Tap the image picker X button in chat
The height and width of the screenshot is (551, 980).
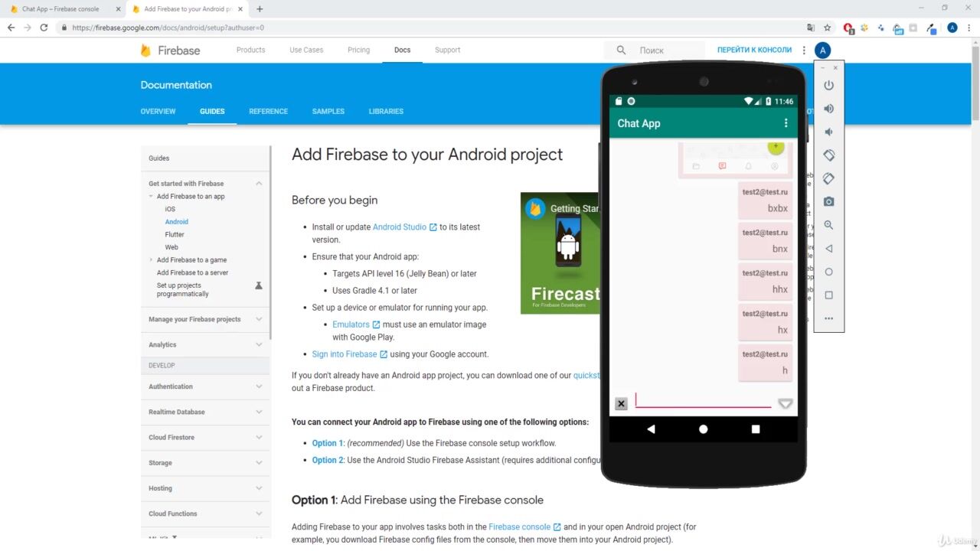(621, 403)
